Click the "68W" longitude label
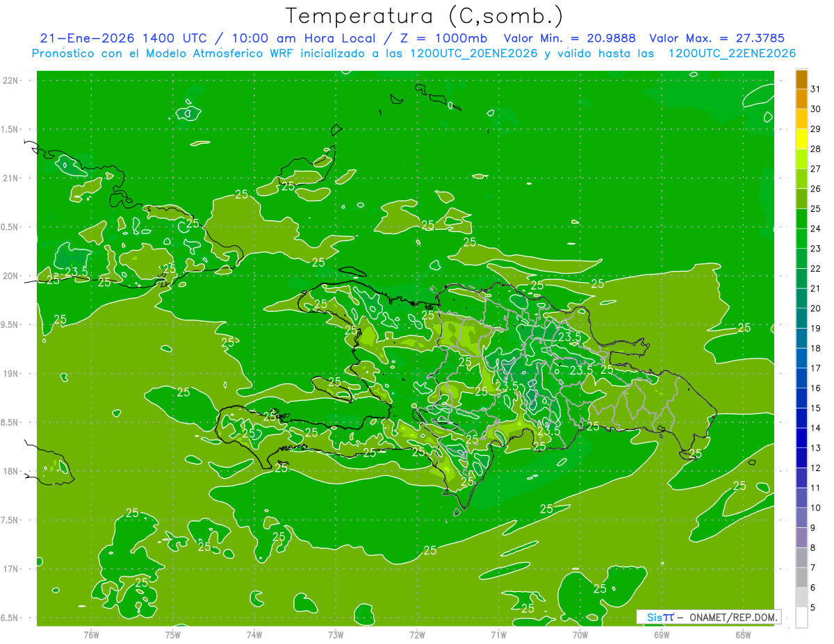The height and width of the screenshot is (644, 834). coord(743,634)
